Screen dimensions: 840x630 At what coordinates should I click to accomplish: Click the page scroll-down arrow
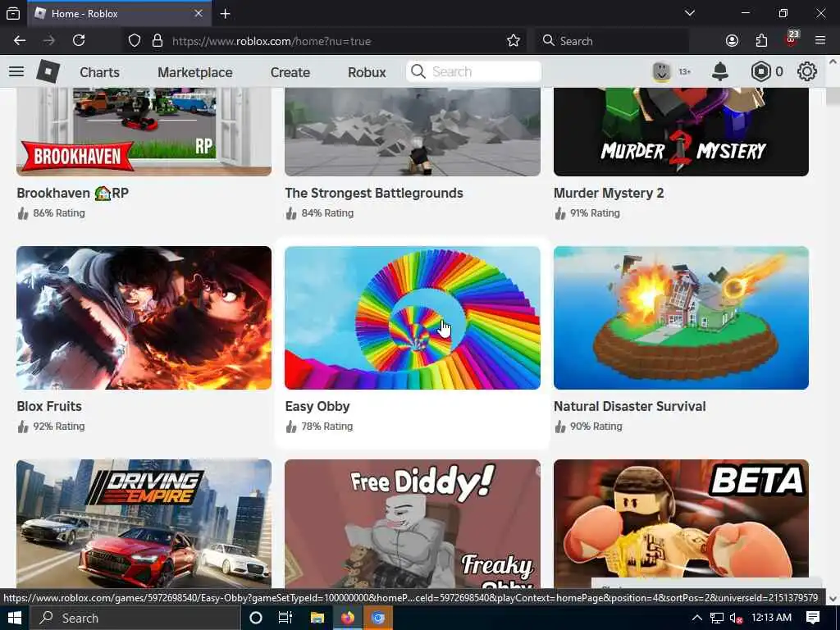pyautogui.click(x=833, y=599)
